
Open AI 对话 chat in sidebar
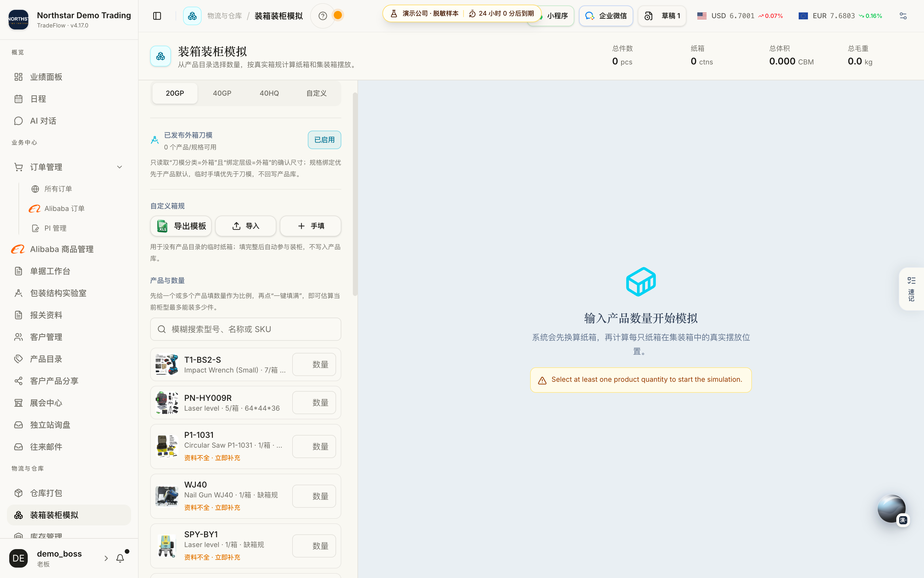point(69,121)
